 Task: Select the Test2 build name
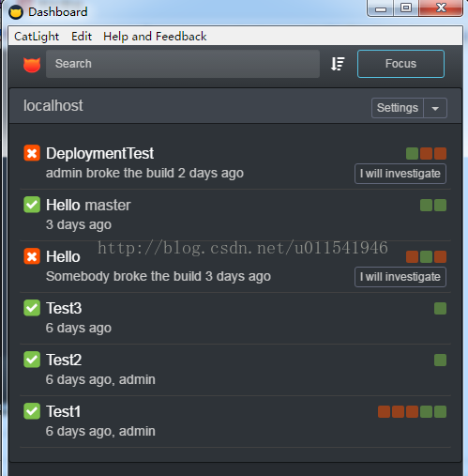tap(64, 360)
